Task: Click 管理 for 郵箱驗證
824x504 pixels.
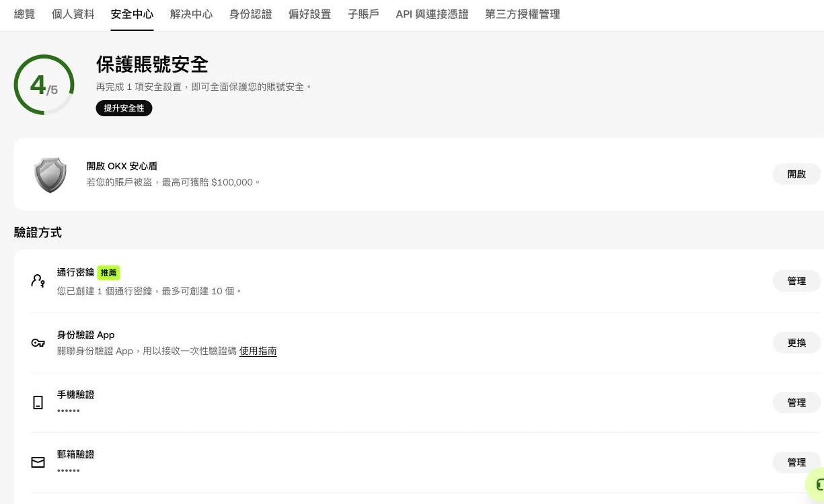Action: (x=796, y=462)
